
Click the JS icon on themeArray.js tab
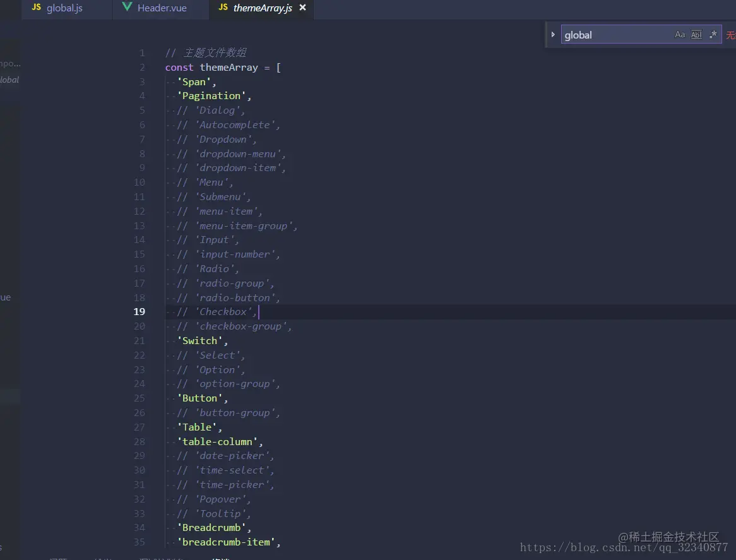coord(223,7)
